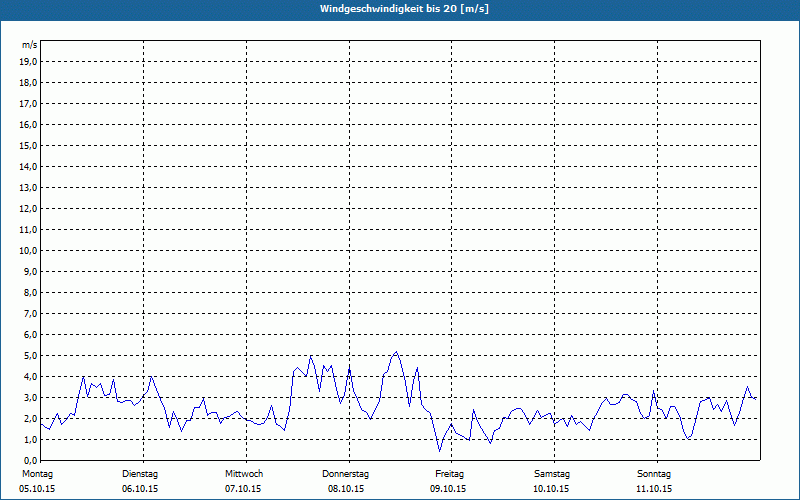Select the 9,0 y-axis label
The height and width of the screenshot is (500, 800).
coord(30,271)
